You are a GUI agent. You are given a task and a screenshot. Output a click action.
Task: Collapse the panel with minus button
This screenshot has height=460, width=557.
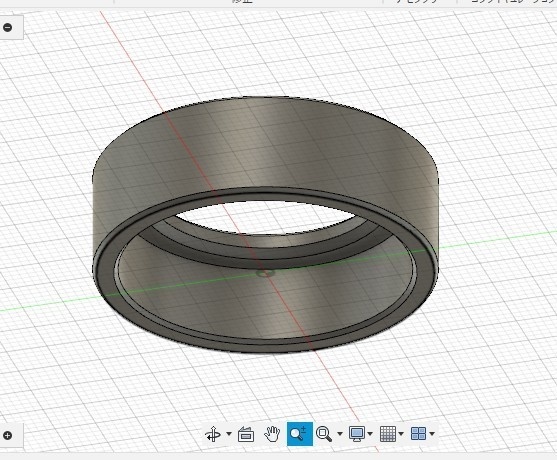(7, 27)
